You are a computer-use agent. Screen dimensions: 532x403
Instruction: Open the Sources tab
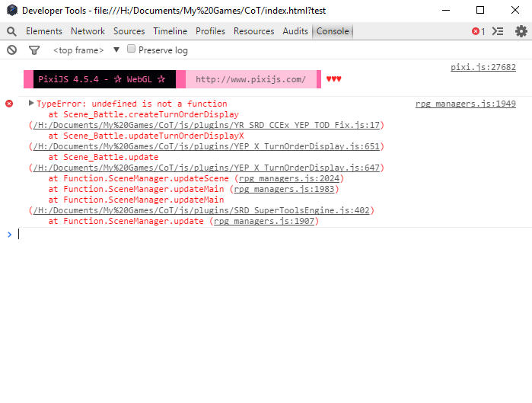[x=129, y=31]
